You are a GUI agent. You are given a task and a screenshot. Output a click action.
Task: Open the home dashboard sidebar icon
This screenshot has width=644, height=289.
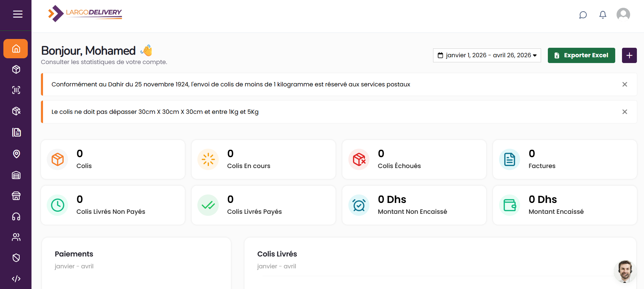16,49
